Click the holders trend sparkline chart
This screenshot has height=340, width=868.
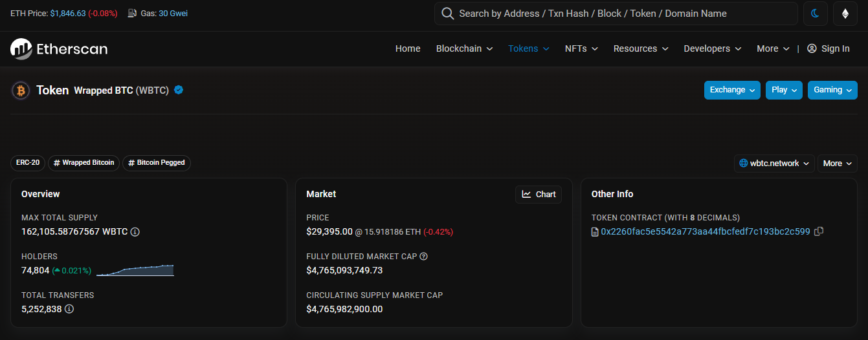tap(135, 270)
